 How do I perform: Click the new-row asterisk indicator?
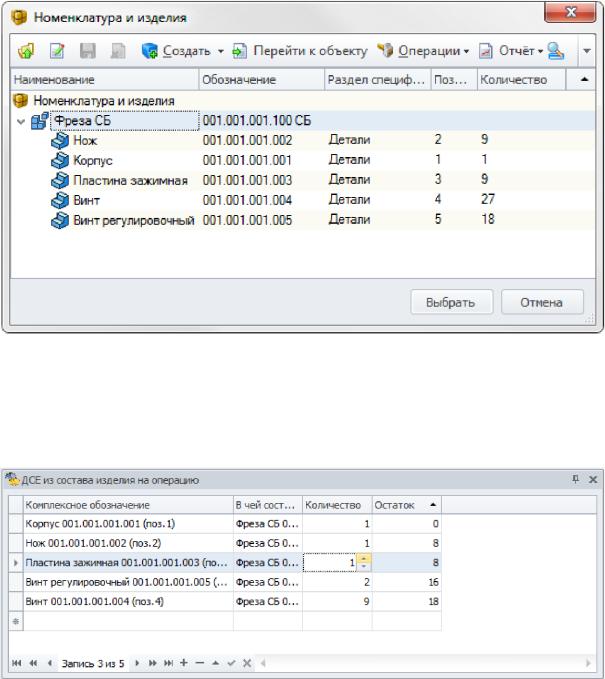tap(16, 621)
